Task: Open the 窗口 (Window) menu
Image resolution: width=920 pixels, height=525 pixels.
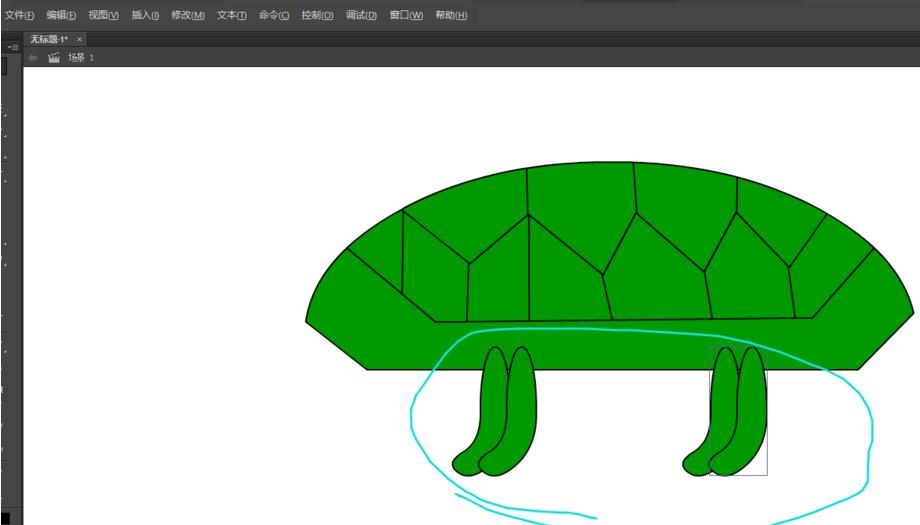Action: click(x=406, y=15)
